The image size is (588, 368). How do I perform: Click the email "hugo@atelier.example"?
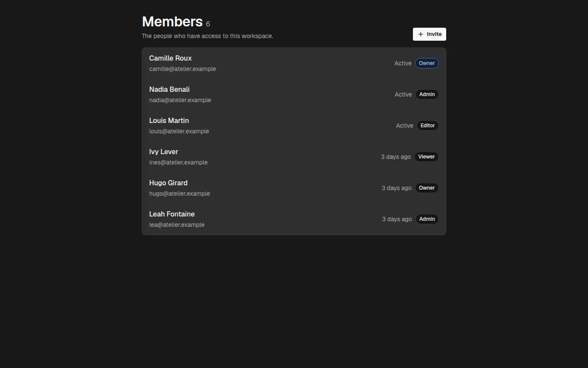[x=179, y=194]
